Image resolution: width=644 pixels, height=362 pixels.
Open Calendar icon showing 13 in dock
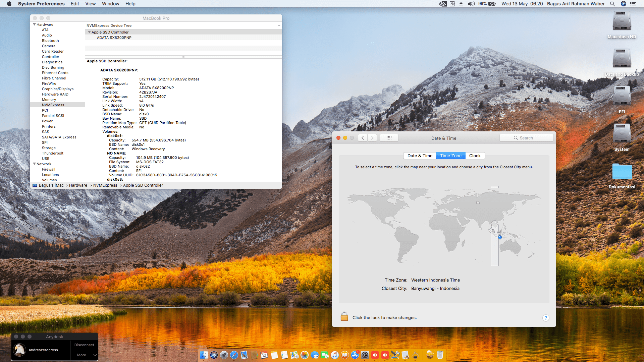[x=264, y=355]
